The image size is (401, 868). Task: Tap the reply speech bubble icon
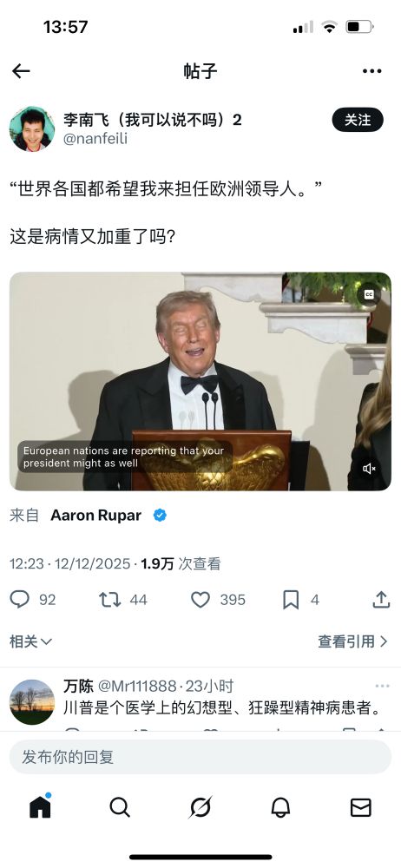(x=19, y=600)
